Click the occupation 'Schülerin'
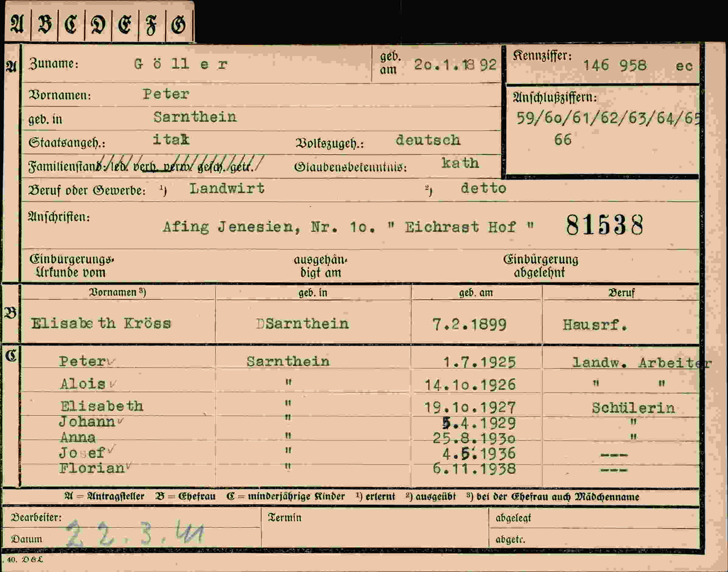728x572 pixels. tap(633, 408)
